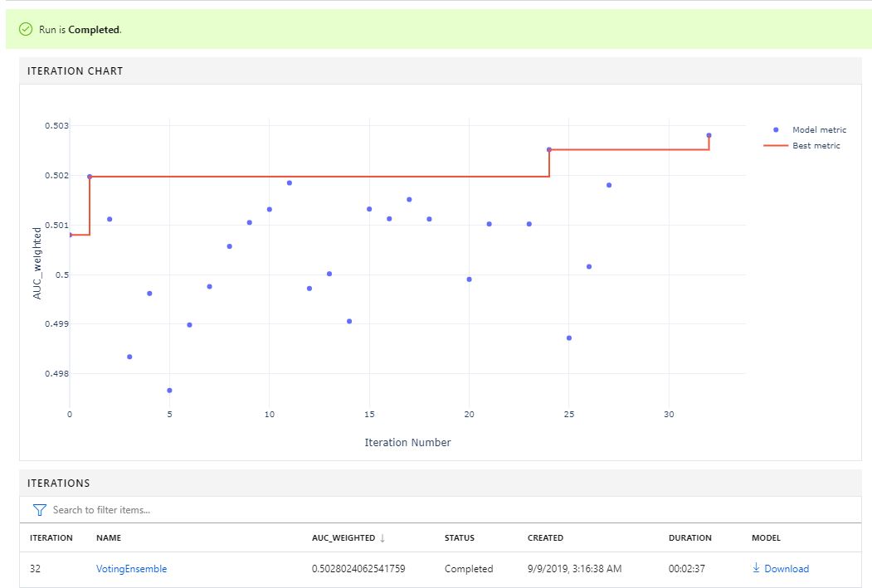Click the Completed status cell

tap(469, 569)
